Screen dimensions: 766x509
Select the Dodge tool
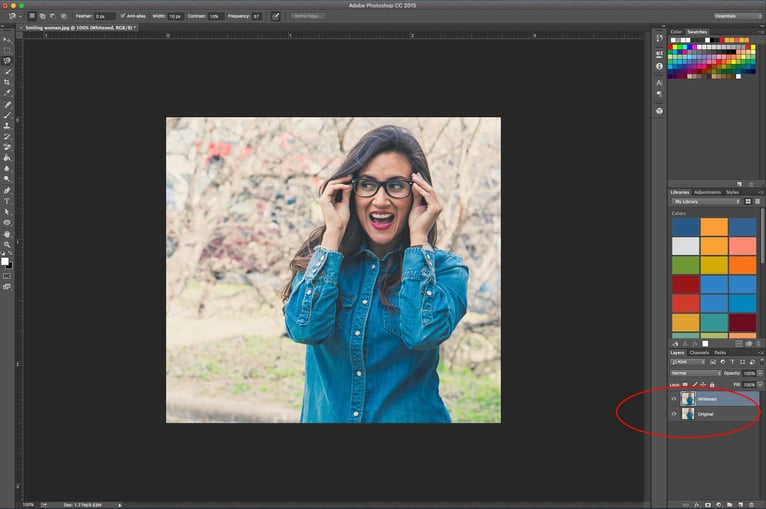(7, 179)
